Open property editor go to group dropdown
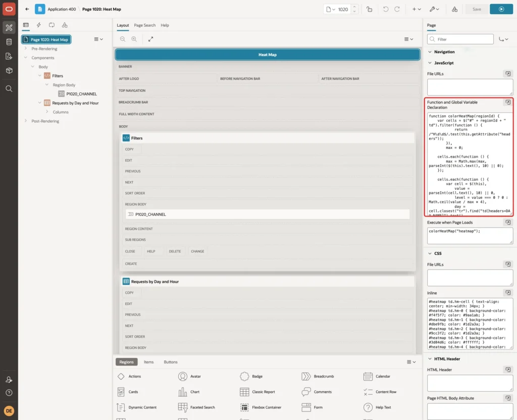Image resolution: width=517 pixels, height=420 pixels. [x=503, y=39]
